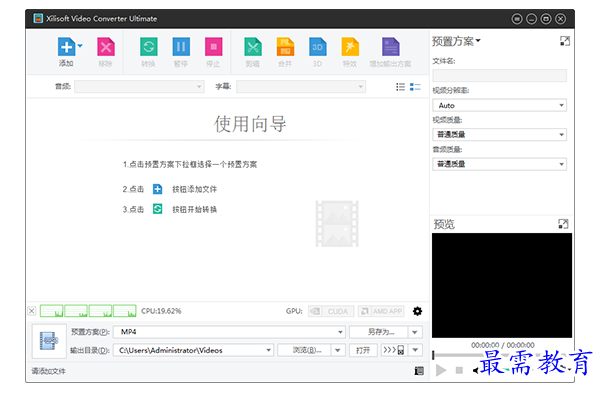Click the Effects (特效) star icon
This screenshot has height=394, width=601.
tap(350, 47)
